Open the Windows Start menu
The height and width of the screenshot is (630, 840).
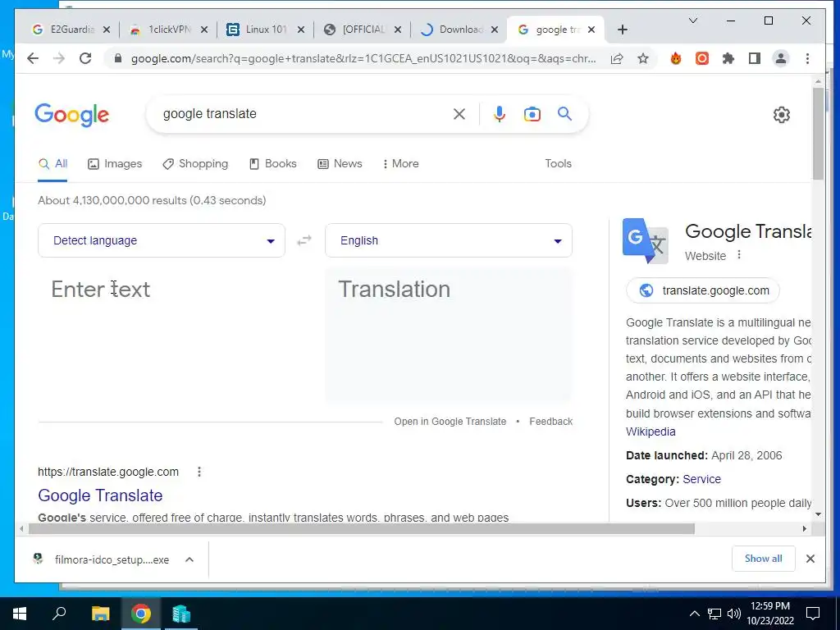click(x=20, y=614)
